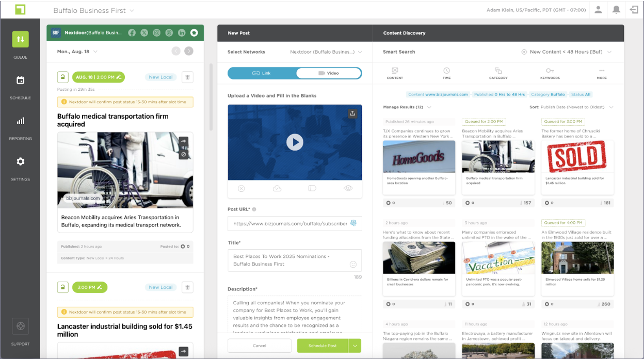Click the cloud icon under the video
The width and height of the screenshot is (644, 360).
click(x=277, y=189)
